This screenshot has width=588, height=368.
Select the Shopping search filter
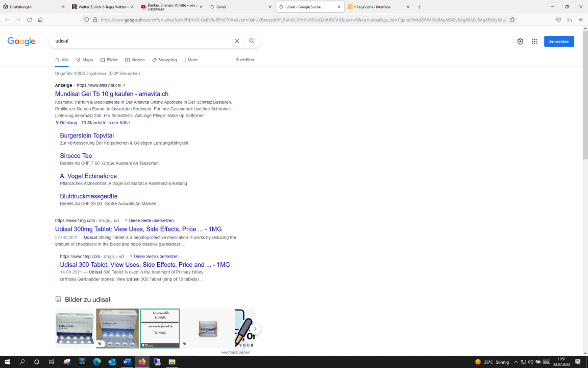tap(164, 60)
